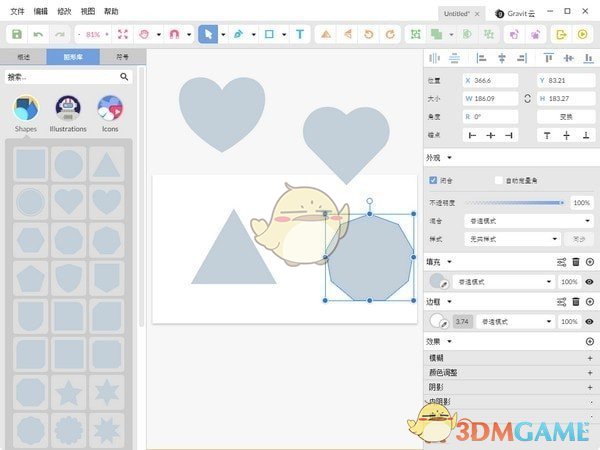Open the 视图 View menu

point(88,11)
